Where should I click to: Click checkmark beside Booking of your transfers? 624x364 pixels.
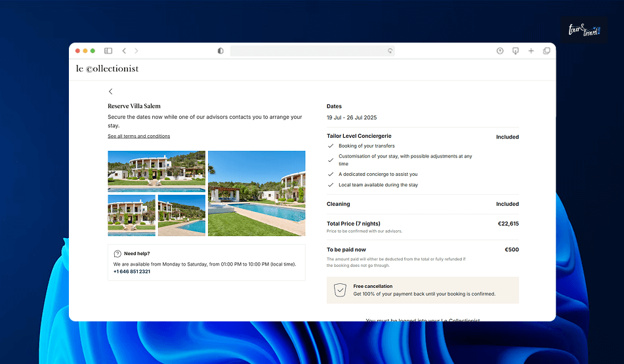pos(330,146)
